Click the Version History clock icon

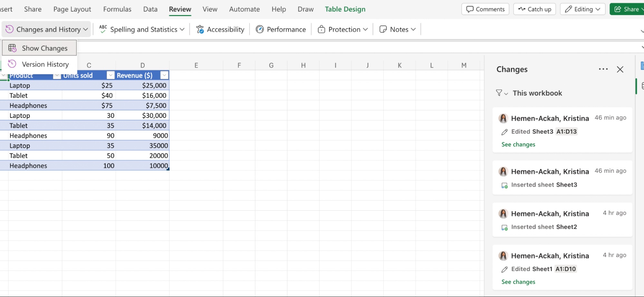(12, 64)
